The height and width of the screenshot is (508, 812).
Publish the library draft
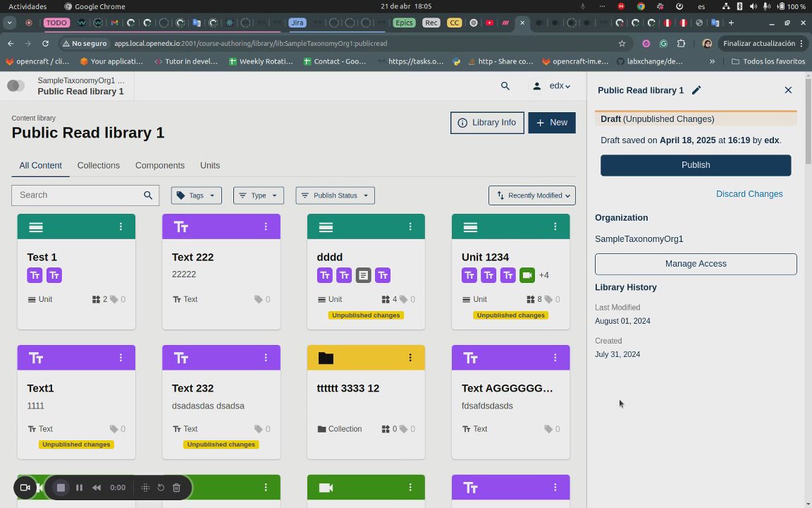pos(696,165)
